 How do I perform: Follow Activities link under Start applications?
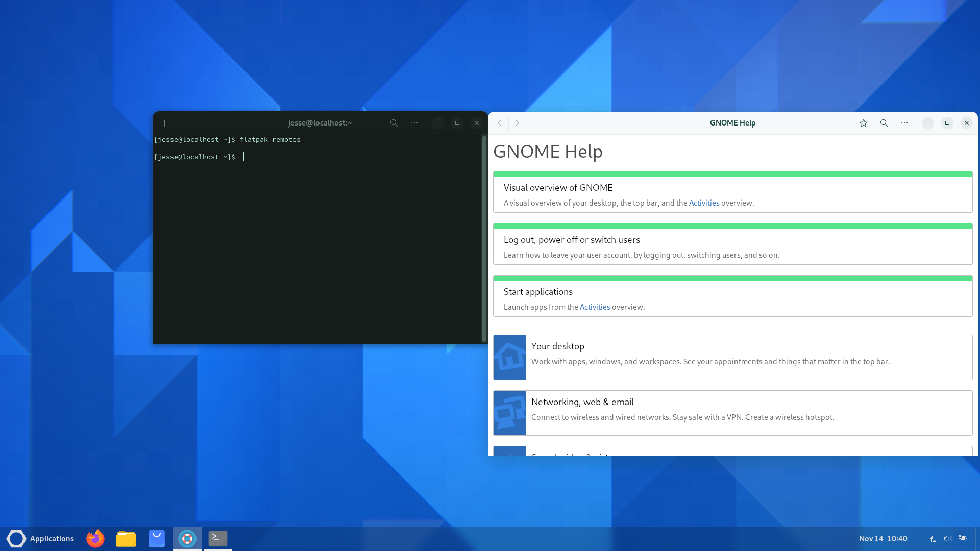tap(595, 307)
